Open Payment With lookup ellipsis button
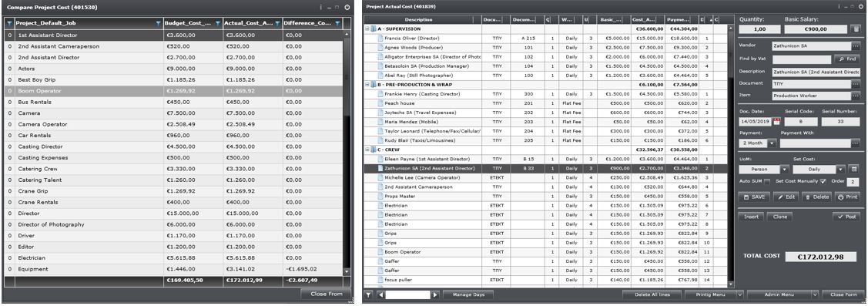This screenshot has height=306, width=868. click(x=856, y=143)
